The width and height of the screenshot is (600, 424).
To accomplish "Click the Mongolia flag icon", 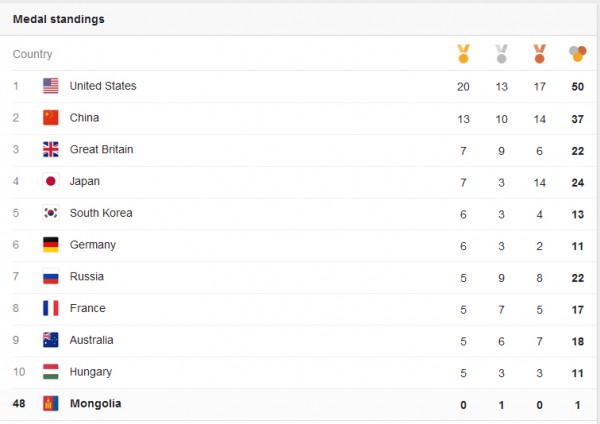I will click(x=51, y=404).
